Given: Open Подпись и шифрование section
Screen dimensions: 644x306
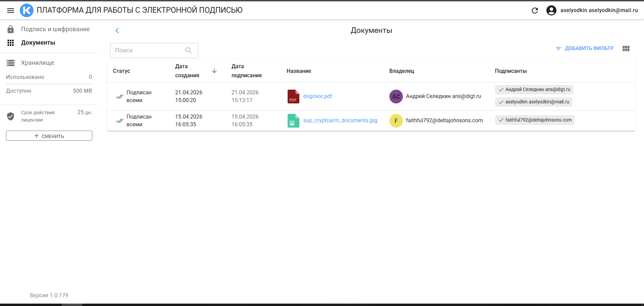Looking at the screenshot, I should point(55,29).
